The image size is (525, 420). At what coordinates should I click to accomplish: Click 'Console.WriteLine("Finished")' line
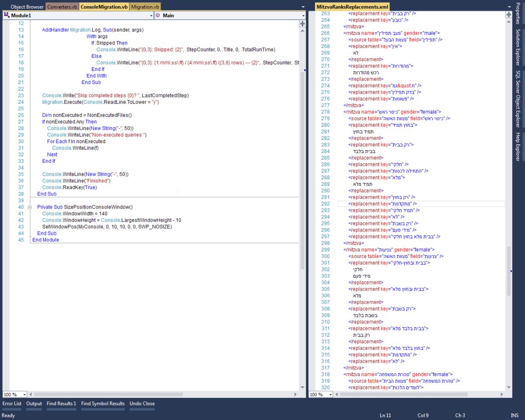[76, 181]
